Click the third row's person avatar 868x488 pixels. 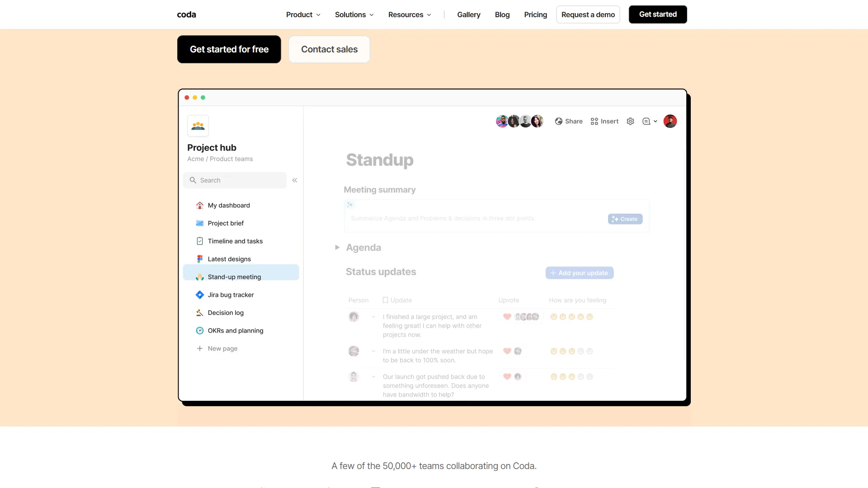(354, 377)
